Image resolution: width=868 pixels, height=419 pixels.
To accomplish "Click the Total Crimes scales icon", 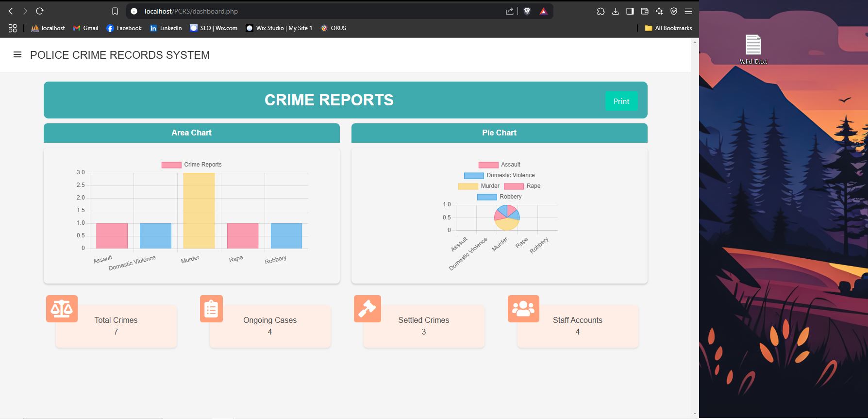I will point(62,309).
